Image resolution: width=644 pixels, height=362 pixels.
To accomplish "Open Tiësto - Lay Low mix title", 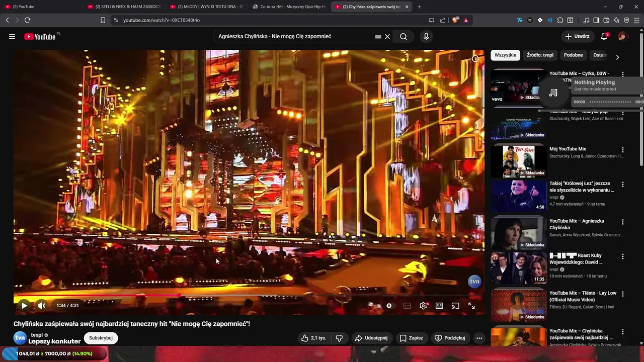I will (583, 296).
